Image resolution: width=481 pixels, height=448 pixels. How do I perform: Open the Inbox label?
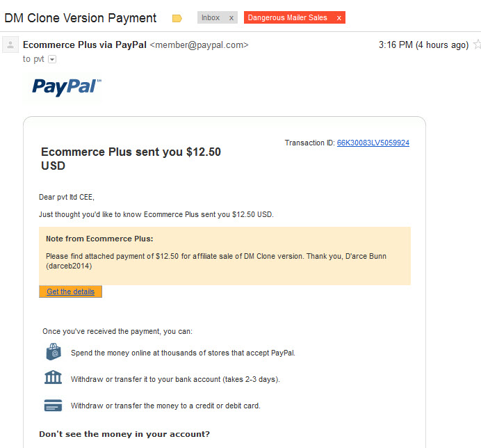(211, 18)
